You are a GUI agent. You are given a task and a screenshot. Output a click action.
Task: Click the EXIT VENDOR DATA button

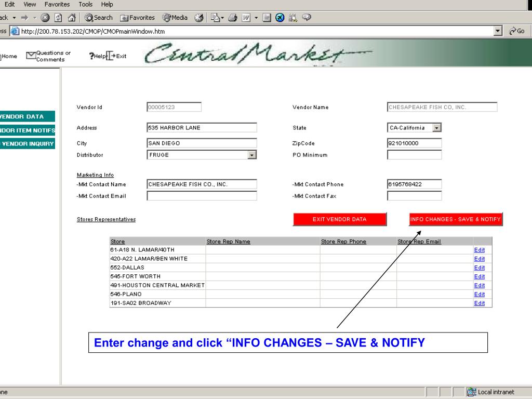tap(340, 219)
